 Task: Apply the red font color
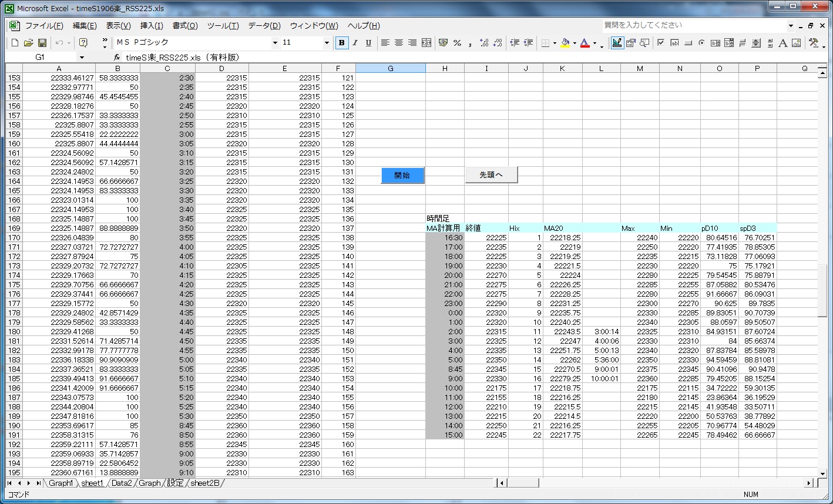585,43
